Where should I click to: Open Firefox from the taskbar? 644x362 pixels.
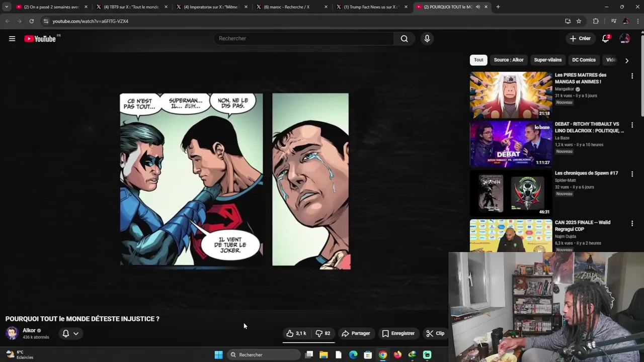click(x=397, y=355)
